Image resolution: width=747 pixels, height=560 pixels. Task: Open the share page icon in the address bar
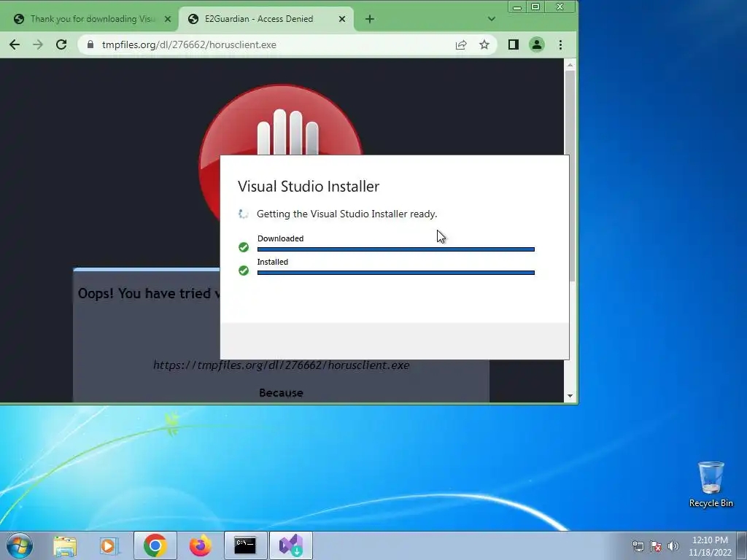point(461,44)
